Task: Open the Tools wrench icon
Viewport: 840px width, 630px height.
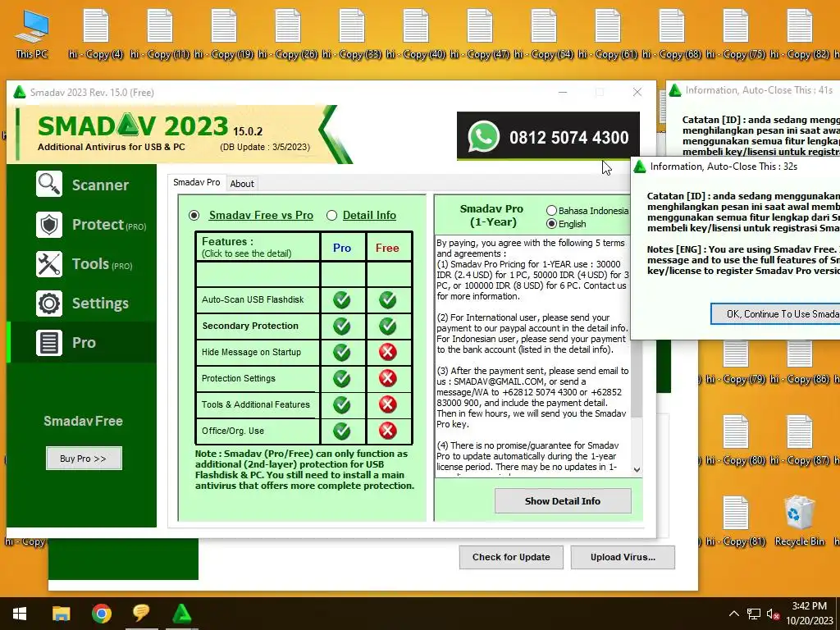Action: point(49,263)
